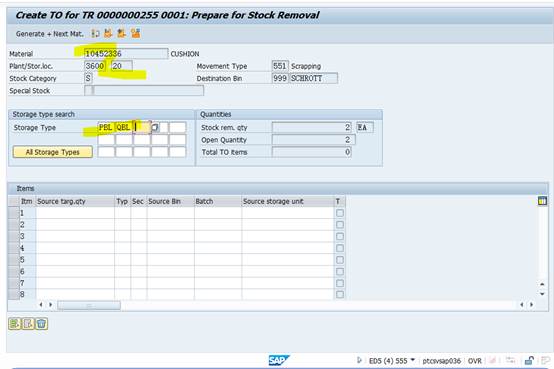Select item row 1 via its row selector
The image size is (554, 369).
click(x=13, y=213)
